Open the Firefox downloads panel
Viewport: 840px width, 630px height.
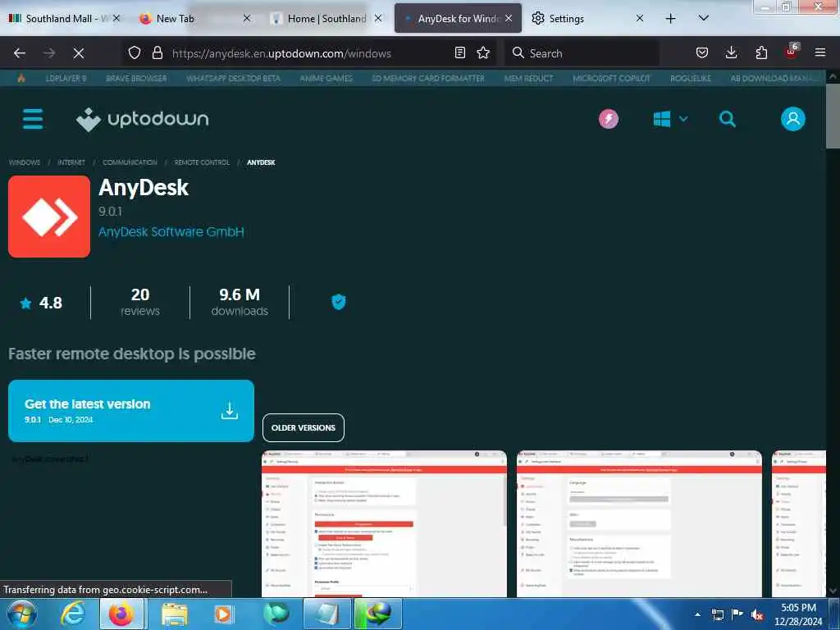[731, 52]
